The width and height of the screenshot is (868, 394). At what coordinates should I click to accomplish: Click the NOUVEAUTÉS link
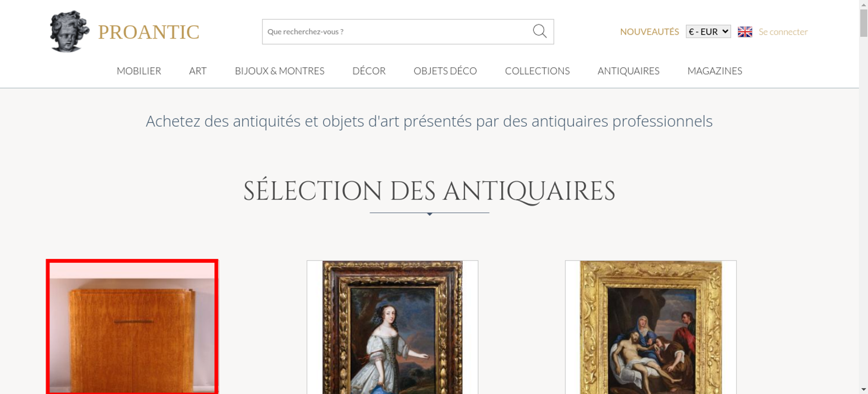coord(649,32)
